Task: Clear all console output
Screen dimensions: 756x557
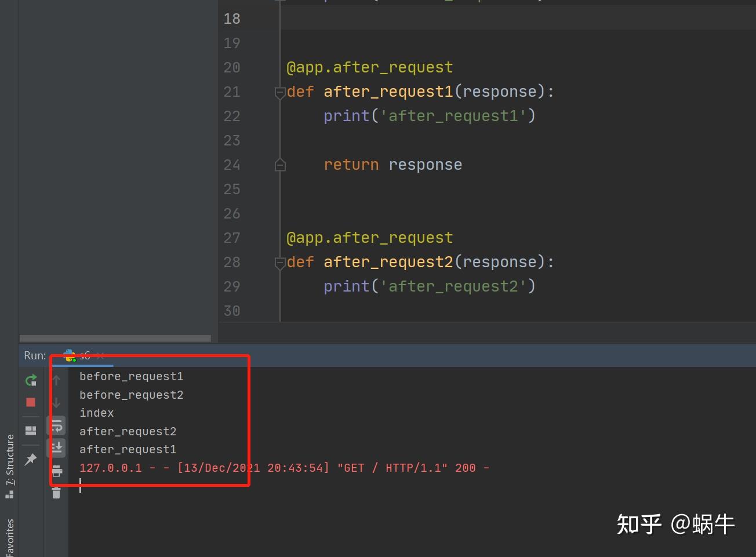Action: pyautogui.click(x=56, y=493)
